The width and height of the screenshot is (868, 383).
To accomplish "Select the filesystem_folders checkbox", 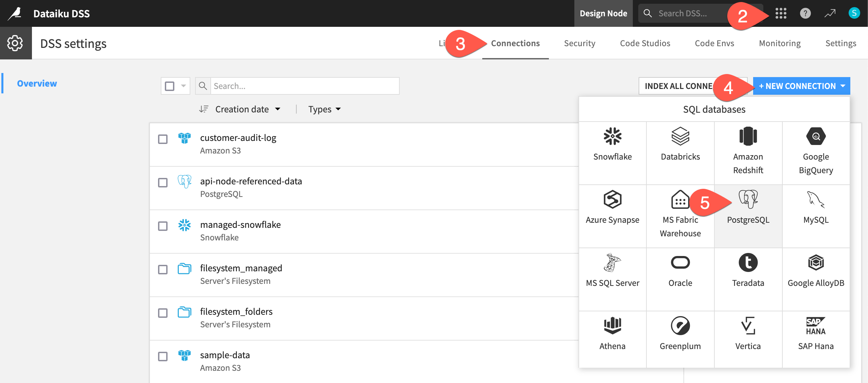I will coord(163,313).
